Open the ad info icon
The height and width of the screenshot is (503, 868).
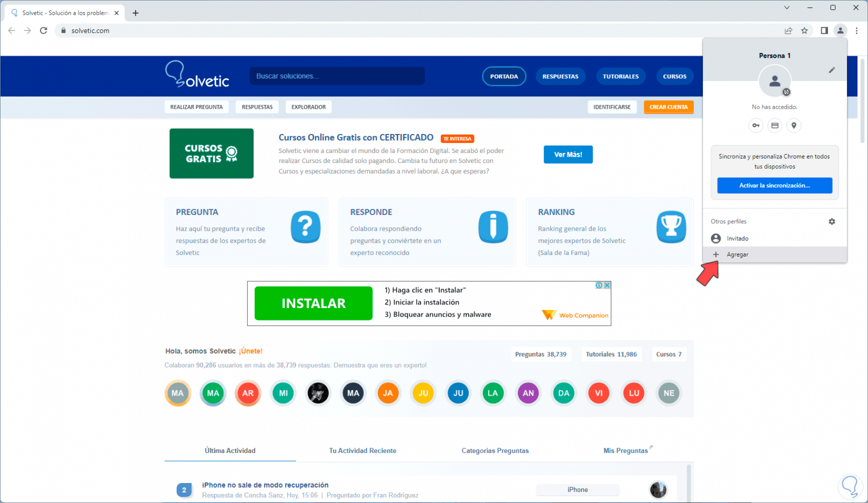(599, 285)
